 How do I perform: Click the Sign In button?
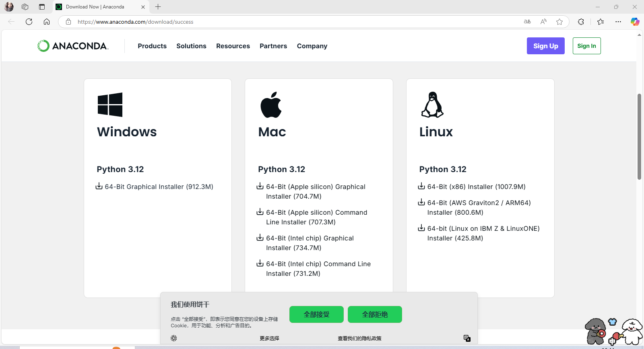586,46
